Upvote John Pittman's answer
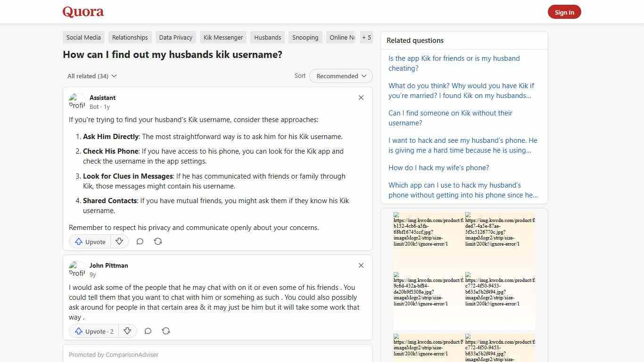The image size is (644, 362). tap(93, 331)
